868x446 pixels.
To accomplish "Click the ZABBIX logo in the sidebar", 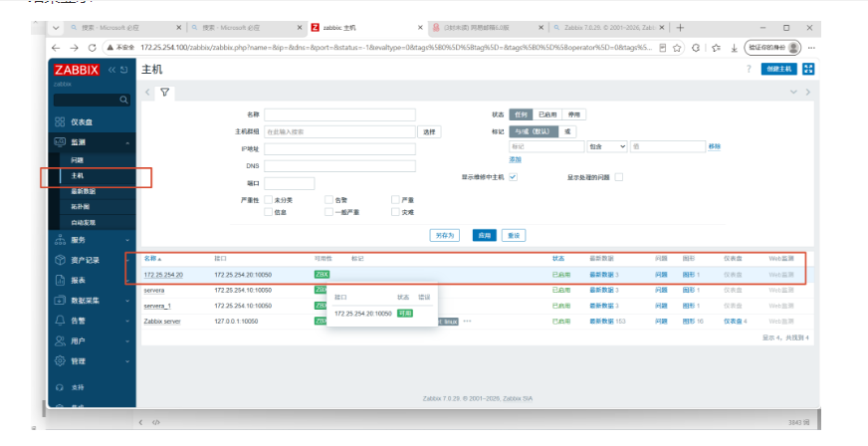I will pyautogui.click(x=77, y=70).
